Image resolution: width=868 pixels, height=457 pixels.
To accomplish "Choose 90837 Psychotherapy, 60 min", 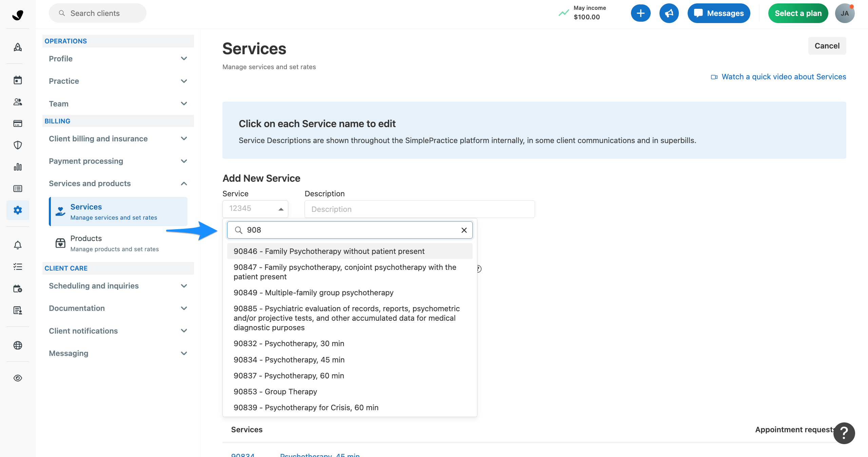I will (x=350, y=376).
